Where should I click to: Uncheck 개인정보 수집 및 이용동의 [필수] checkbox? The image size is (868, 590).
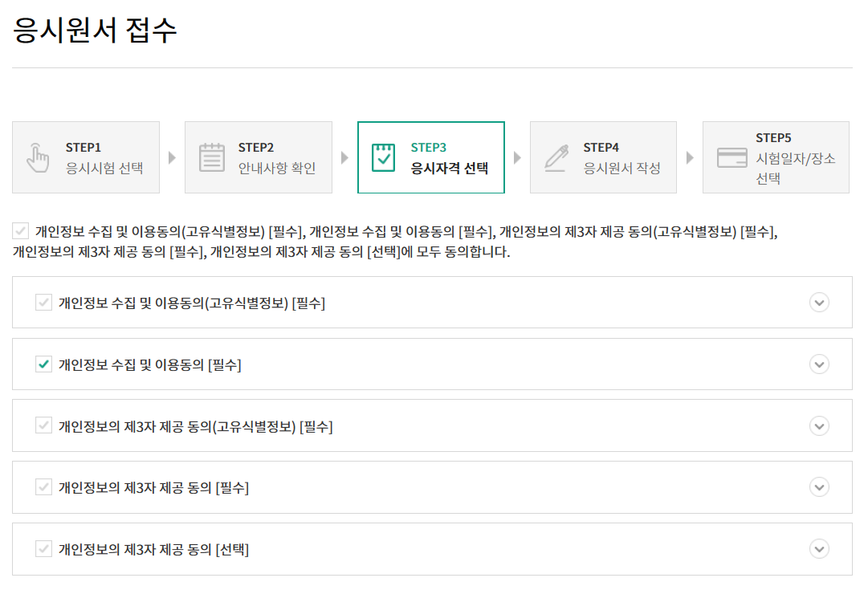[44, 364]
